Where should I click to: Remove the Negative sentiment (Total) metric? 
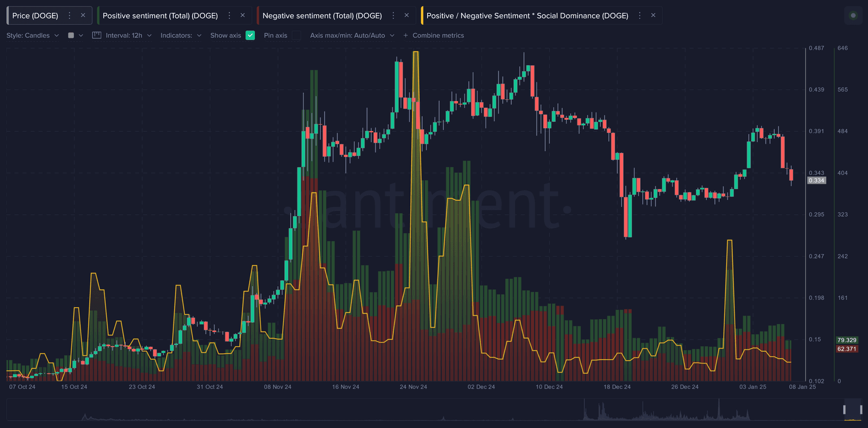406,15
